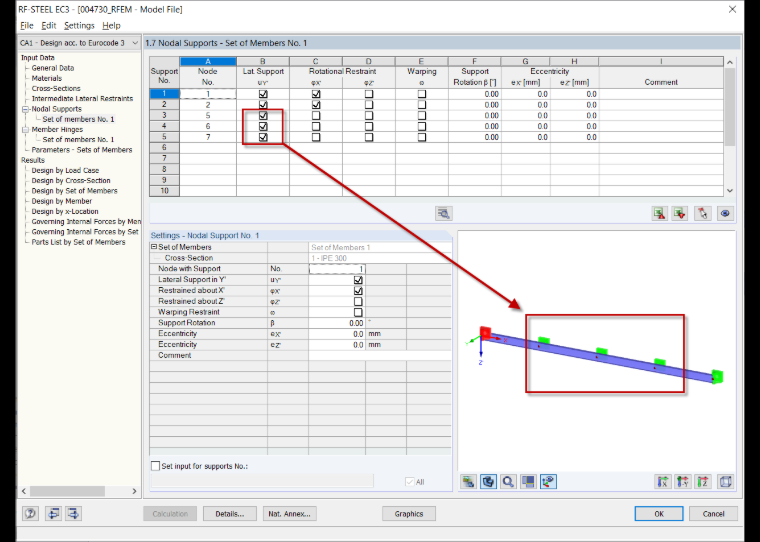Enable Set input for supports No. checkbox

[156, 466]
